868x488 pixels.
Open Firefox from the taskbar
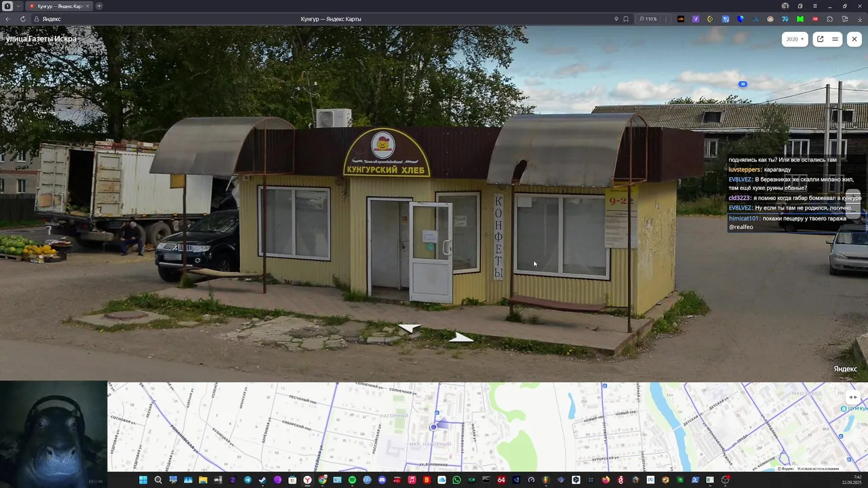pos(605,480)
